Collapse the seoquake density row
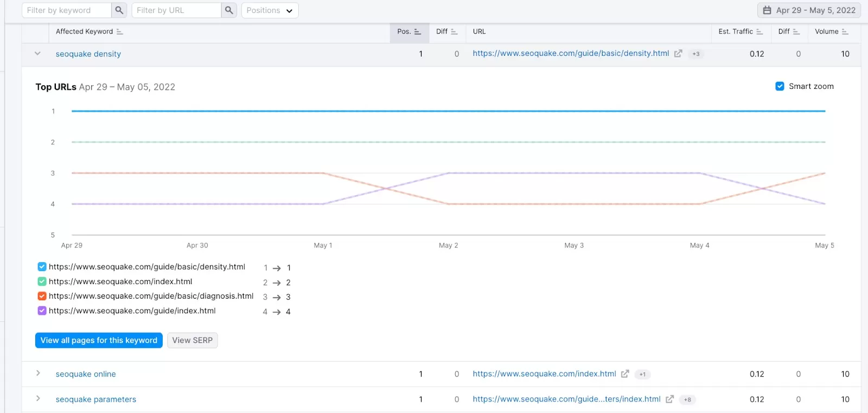Image resolution: width=868 pixels, height=413 pixels. click(x=37, y=54)
